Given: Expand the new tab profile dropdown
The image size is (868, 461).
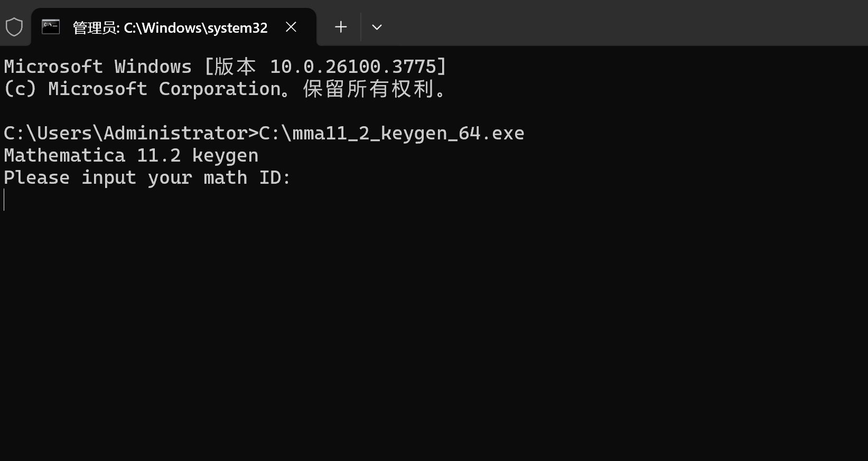Looking at the screenshot, I should [x=377, y=27].
